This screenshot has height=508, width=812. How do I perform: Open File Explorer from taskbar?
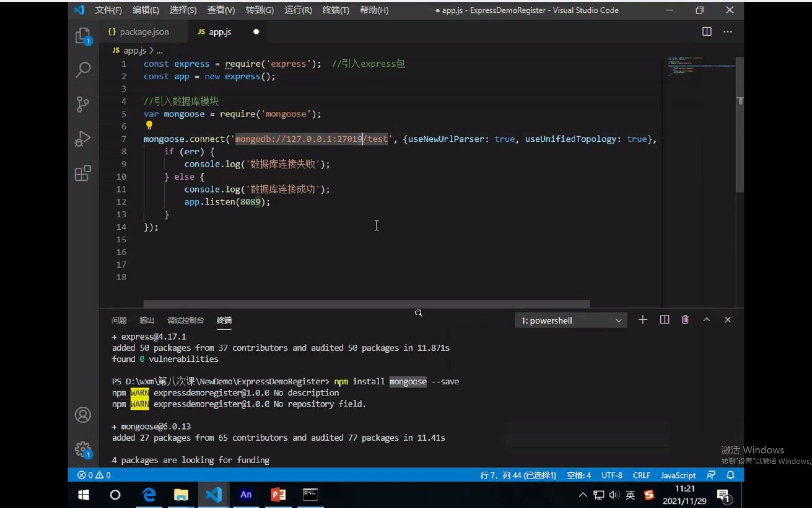181,495
